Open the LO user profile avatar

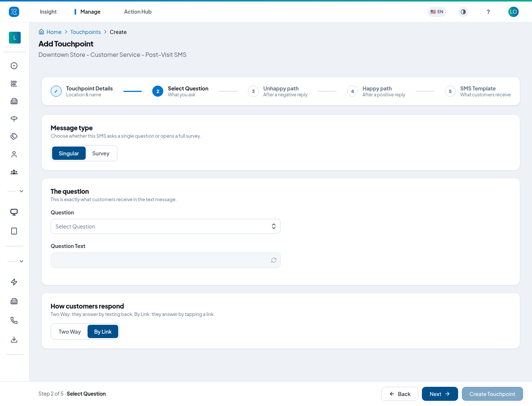tap(514, 12)
